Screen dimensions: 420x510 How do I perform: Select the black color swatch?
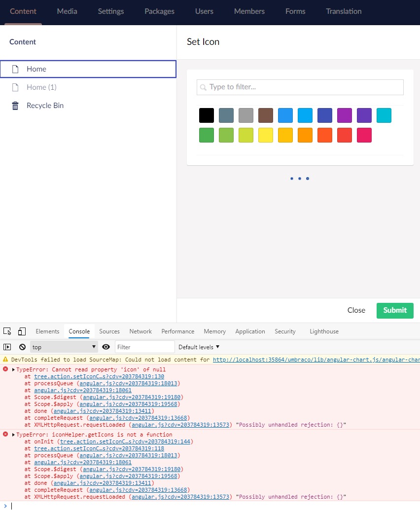(206, 115)
